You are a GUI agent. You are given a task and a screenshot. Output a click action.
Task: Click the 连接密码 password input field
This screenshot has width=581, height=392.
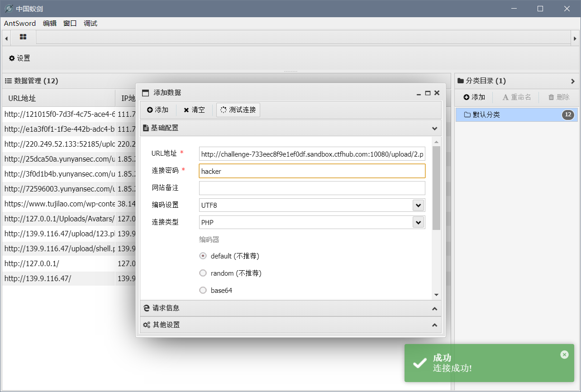[x=312, y=171]
